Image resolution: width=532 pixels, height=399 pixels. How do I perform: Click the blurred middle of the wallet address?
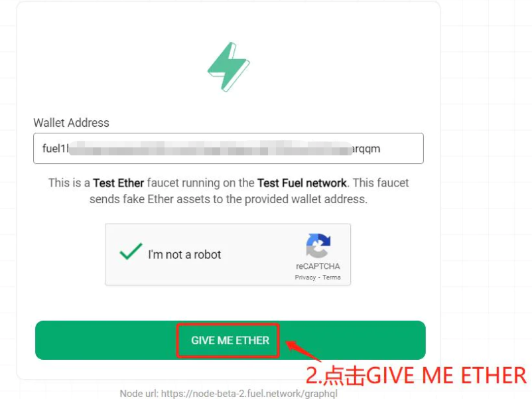pos(210,149)
